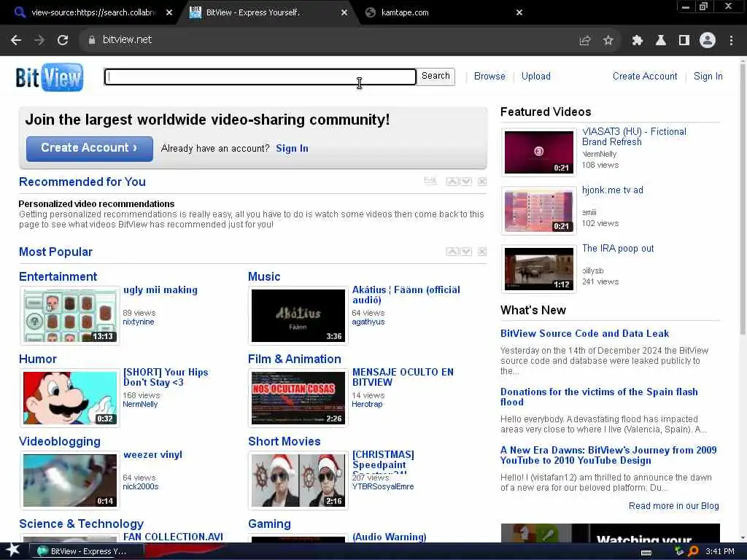Move Recommended for You module up
This screenshot has height=560, width=747.
[452, 182]
